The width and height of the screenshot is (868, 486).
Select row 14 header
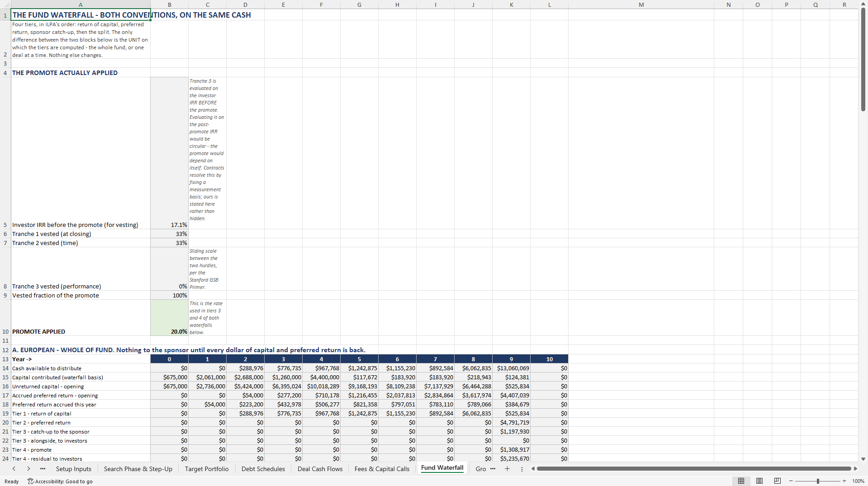click(5, 368)
